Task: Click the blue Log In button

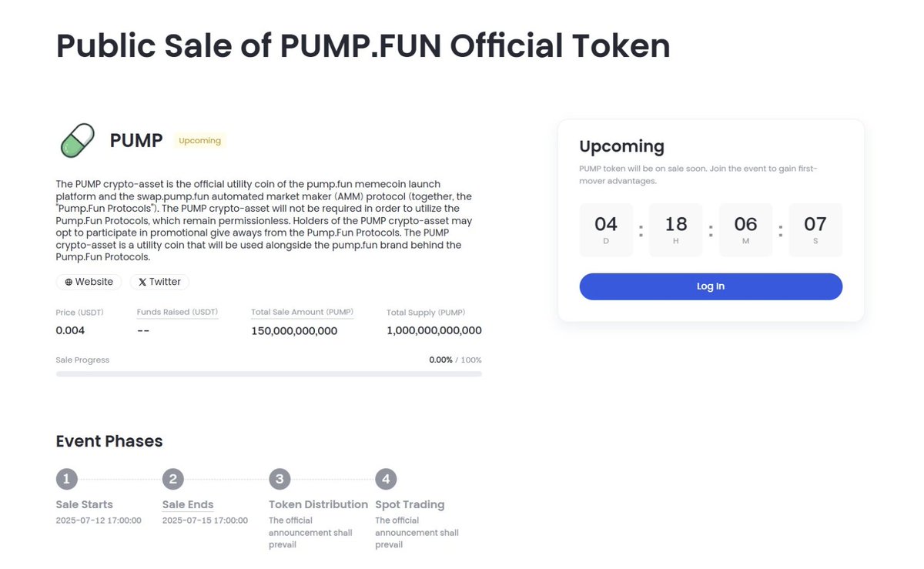Action: pos(711,286)
